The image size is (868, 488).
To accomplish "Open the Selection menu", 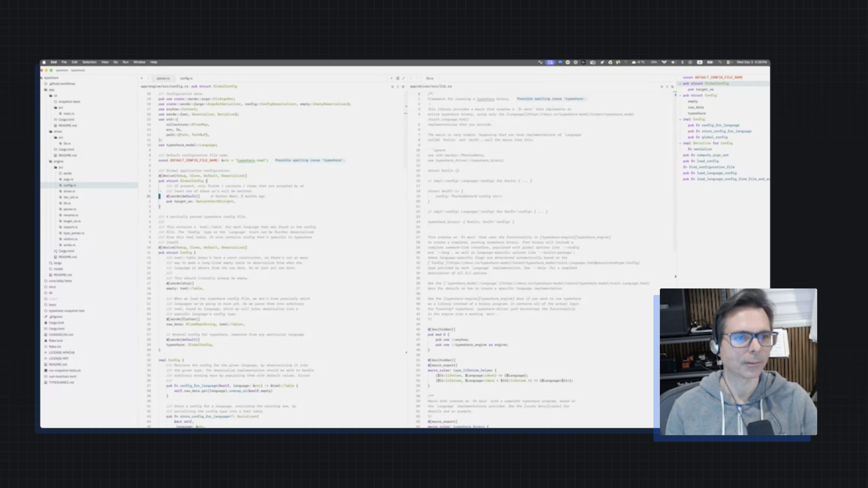I will click(89, 62).
